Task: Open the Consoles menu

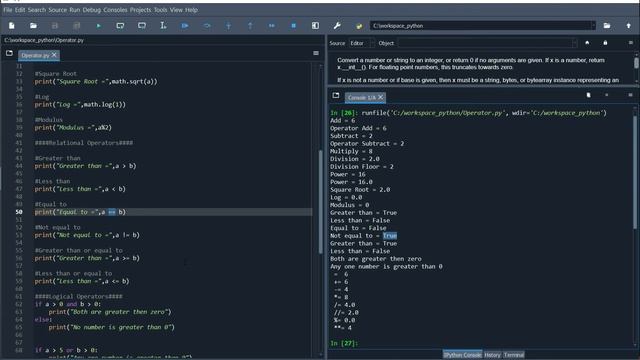Action: [x=116, y=10]
